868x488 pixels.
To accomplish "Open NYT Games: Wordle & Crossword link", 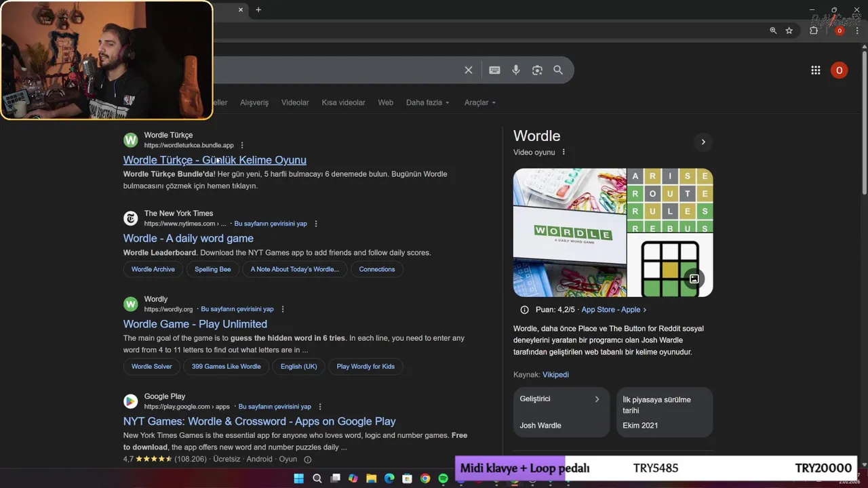I will pos(260,422).
